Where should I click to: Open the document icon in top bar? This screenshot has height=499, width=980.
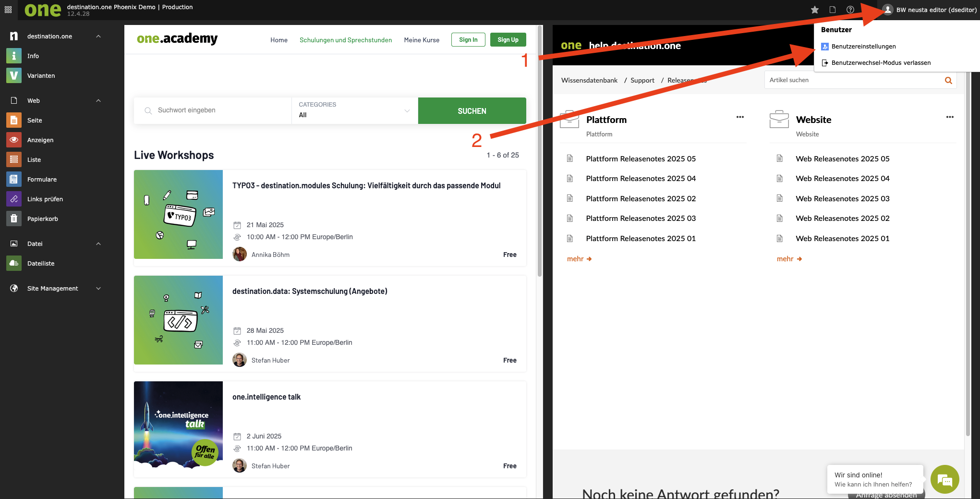(x=833, y=10)
